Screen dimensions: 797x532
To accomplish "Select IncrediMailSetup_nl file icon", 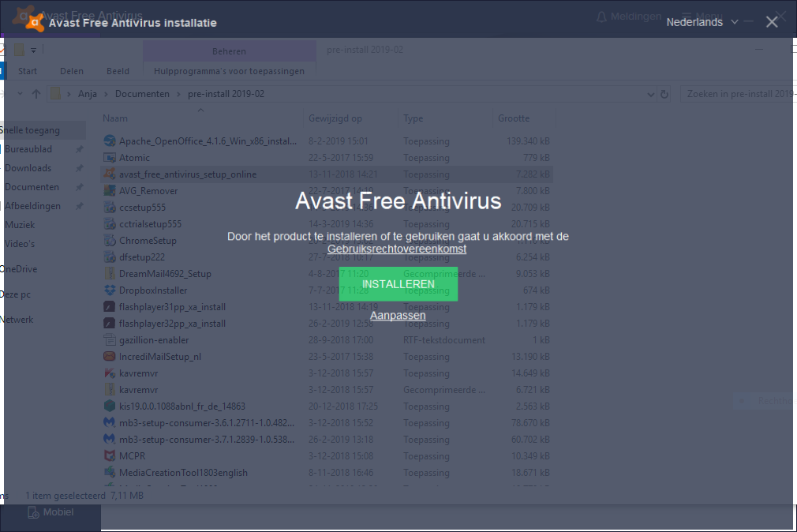I will [109, 357].
